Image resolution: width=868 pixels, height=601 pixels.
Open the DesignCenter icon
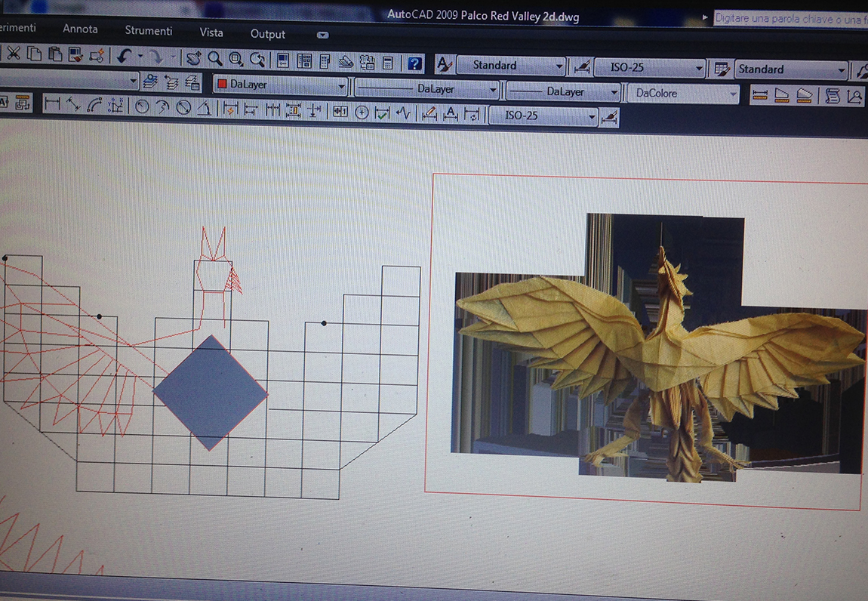click(x=304, y=60)
